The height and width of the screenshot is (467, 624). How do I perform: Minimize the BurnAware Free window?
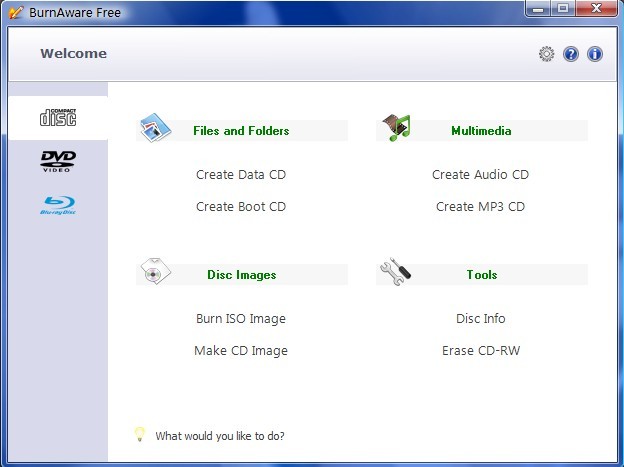538,8
